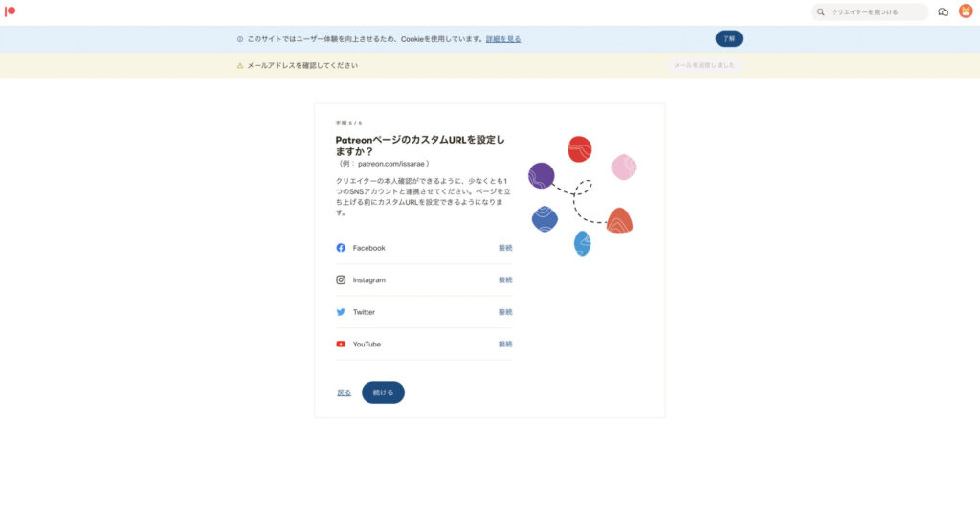Open the cookie details link 詳細を見る
980x514 pixels.
[503, 39]
